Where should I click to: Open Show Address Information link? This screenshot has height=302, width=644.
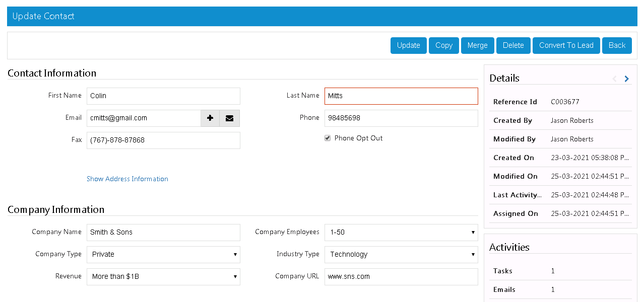click(x=127, y=179)
